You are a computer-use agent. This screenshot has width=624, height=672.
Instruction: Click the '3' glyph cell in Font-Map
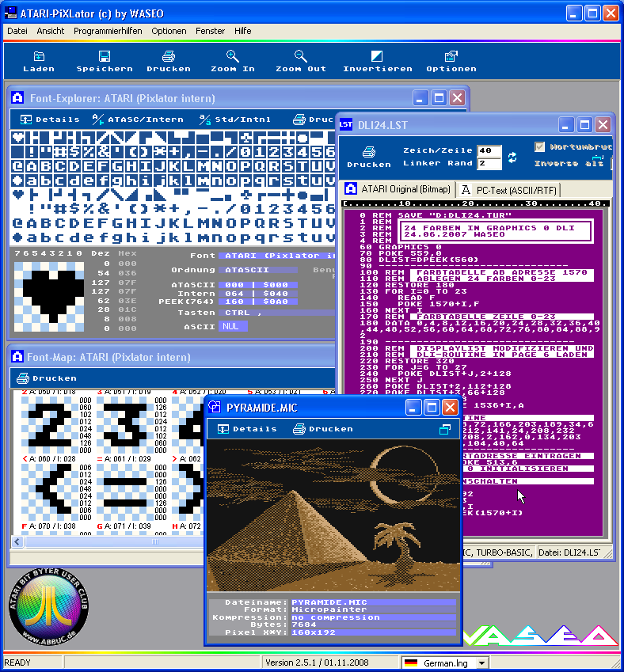pos(126,425)
